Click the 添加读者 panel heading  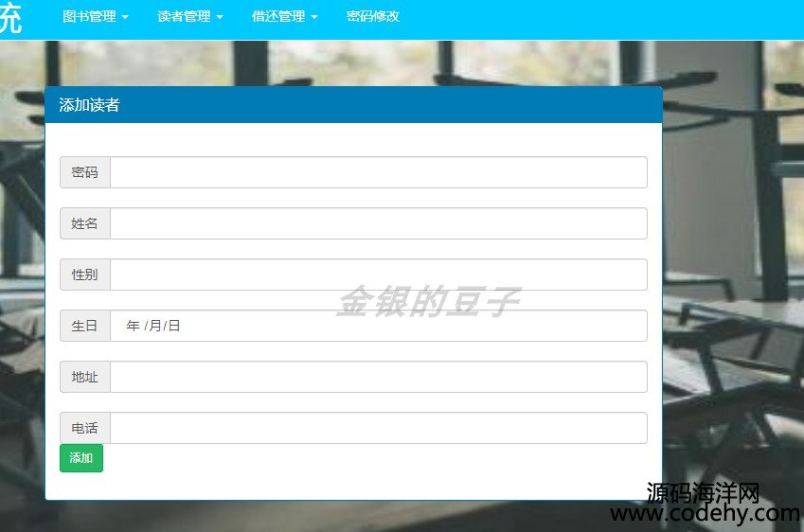tap(354, 105)
